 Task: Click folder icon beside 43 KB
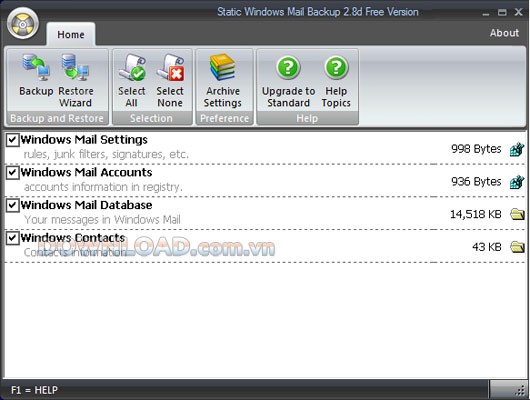point(517,247)
